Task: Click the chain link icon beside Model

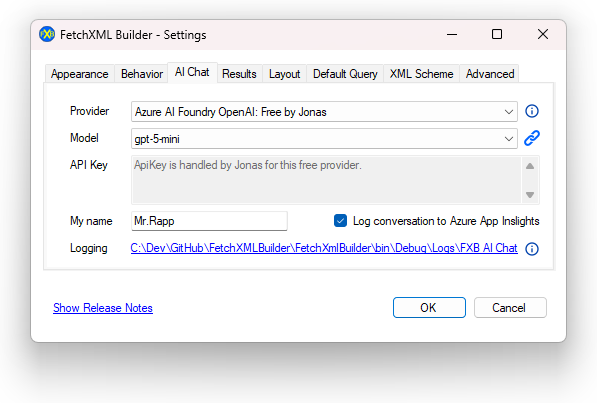Action: point(532,138)
